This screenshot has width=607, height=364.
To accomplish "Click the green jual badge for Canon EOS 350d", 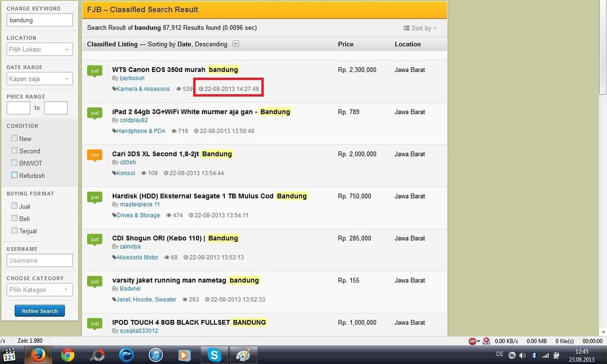I will [x=95, y=71].
